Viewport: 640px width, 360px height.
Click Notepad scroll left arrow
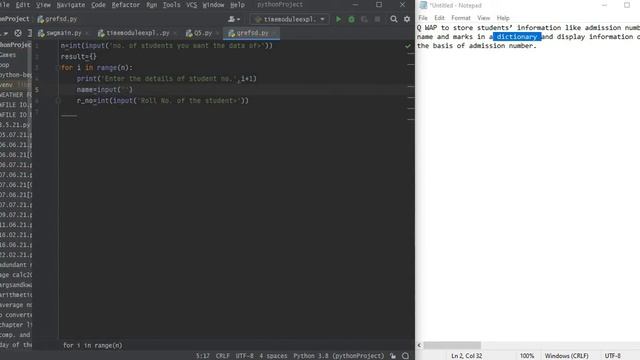point(419,345)
